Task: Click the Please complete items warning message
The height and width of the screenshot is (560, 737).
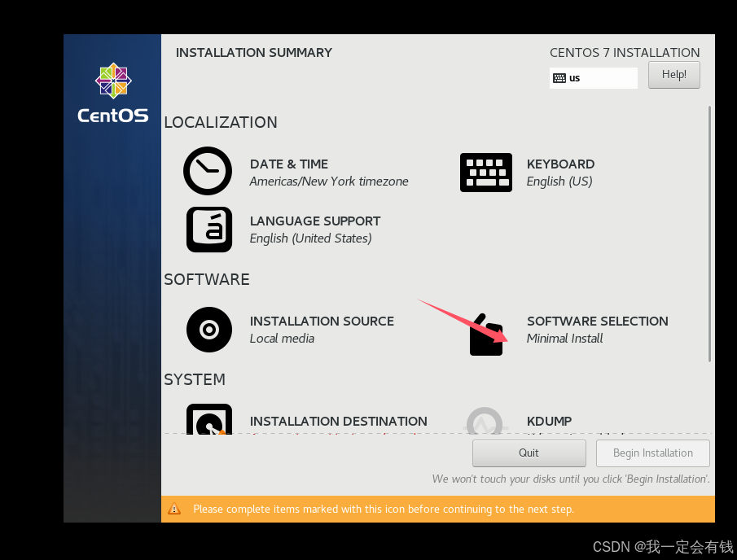Action: (384, 509)
